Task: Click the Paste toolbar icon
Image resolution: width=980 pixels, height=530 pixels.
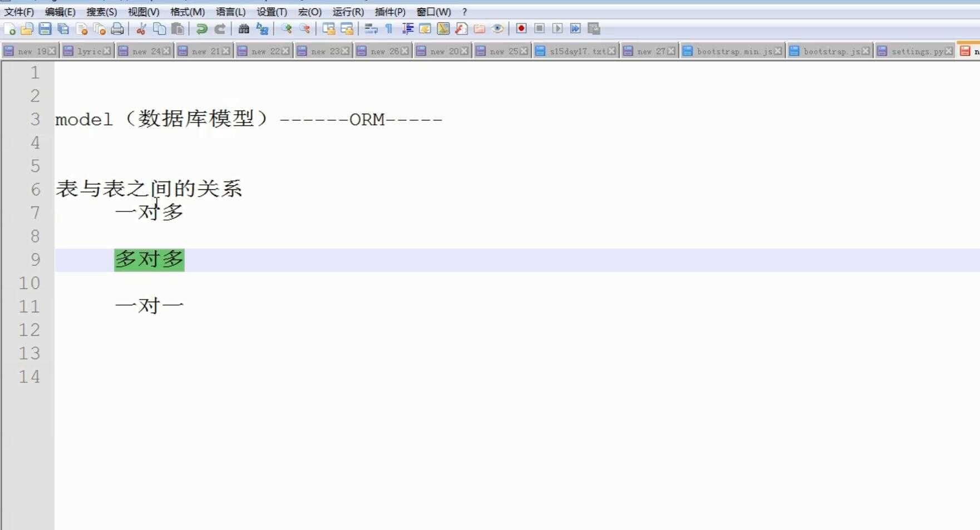Action: pos(178,29)
